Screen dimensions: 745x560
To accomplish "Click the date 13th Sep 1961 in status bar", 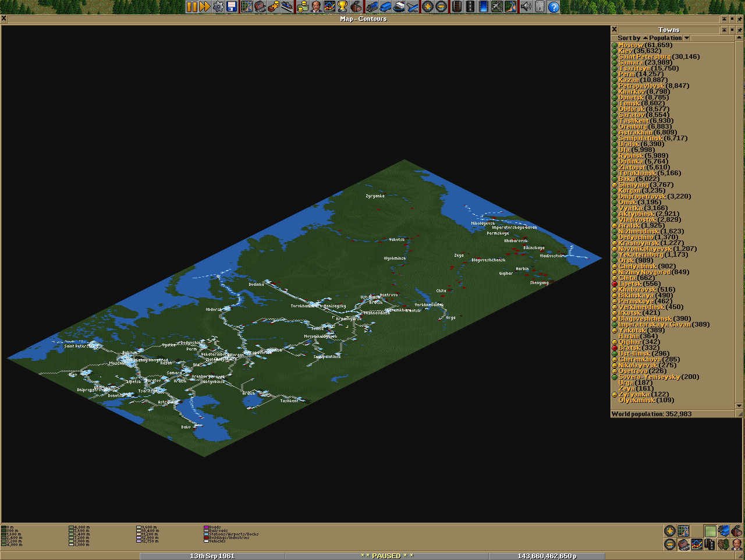I will pyautogui.click(x=212, y=556).
